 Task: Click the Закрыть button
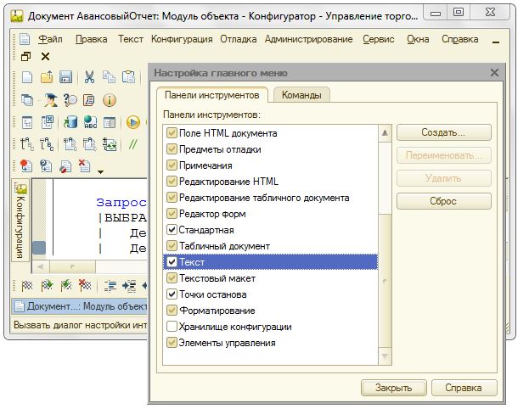tap(393, 388)
